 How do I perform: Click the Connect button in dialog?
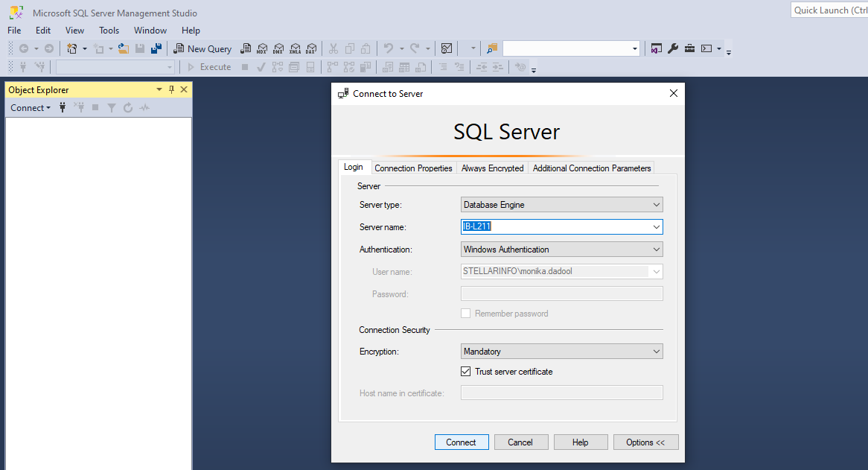[x=461, y=442]
